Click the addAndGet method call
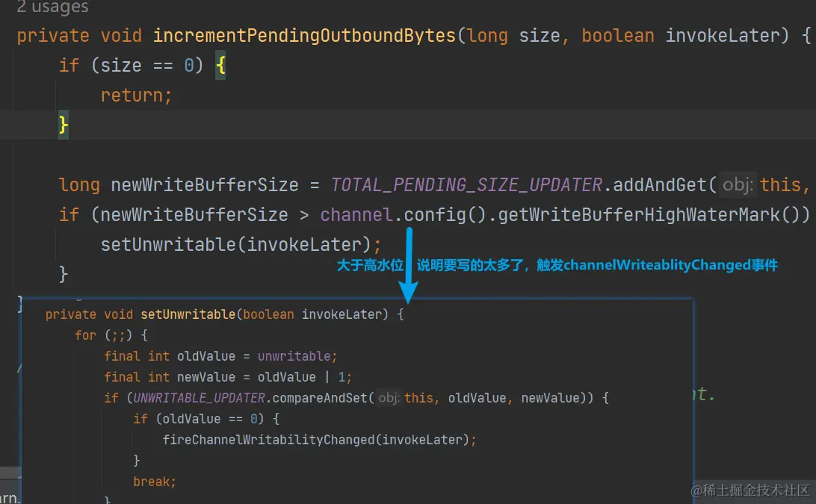816x504 pixels. tap(660, 184)
